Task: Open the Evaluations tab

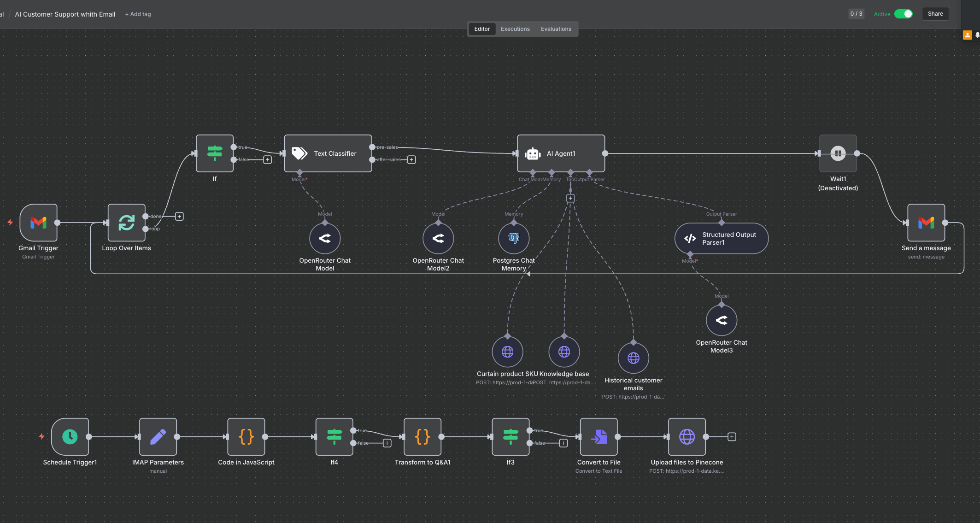Action: tap(556, 29)
